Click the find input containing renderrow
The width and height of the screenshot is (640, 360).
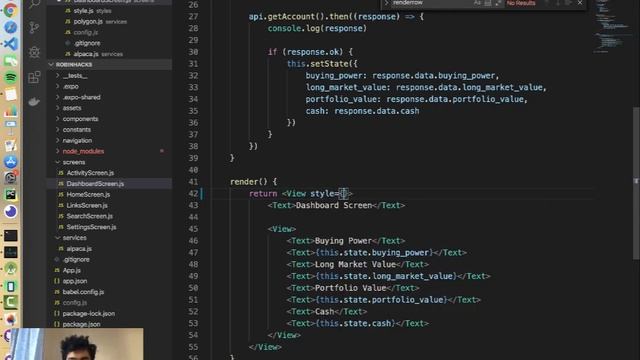click(431, 3)
